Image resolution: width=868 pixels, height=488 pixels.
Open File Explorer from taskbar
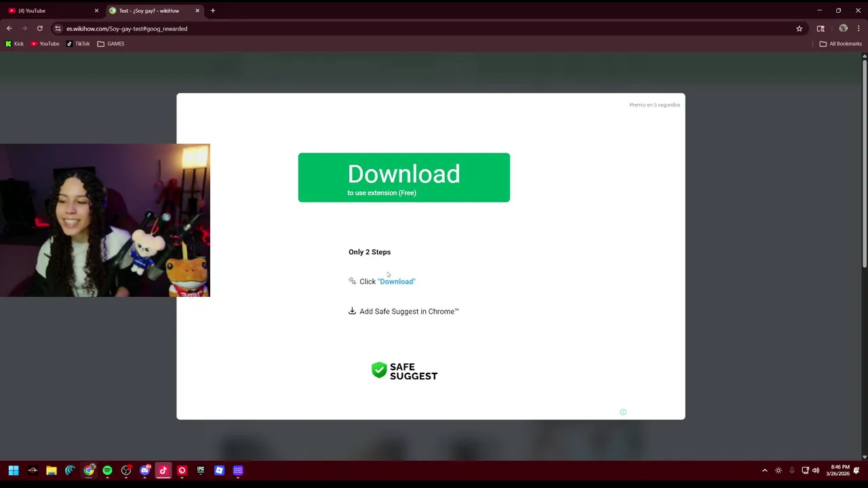coord(52,470)
